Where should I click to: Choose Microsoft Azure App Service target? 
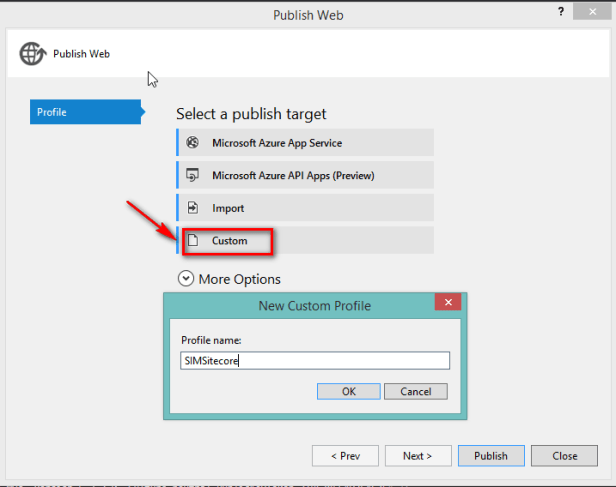pos(305,143)
